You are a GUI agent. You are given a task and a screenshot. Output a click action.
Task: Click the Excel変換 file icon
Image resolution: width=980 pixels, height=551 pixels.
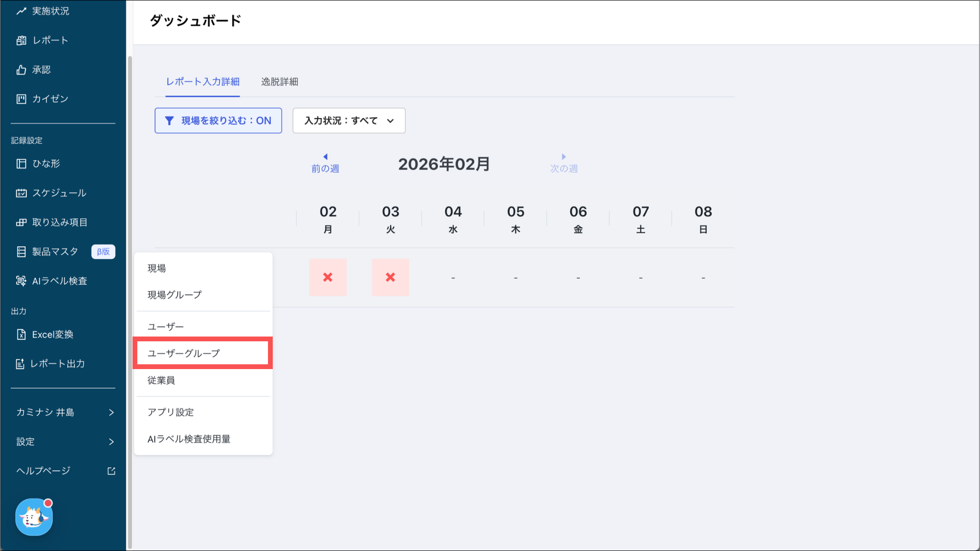(21, 335)
